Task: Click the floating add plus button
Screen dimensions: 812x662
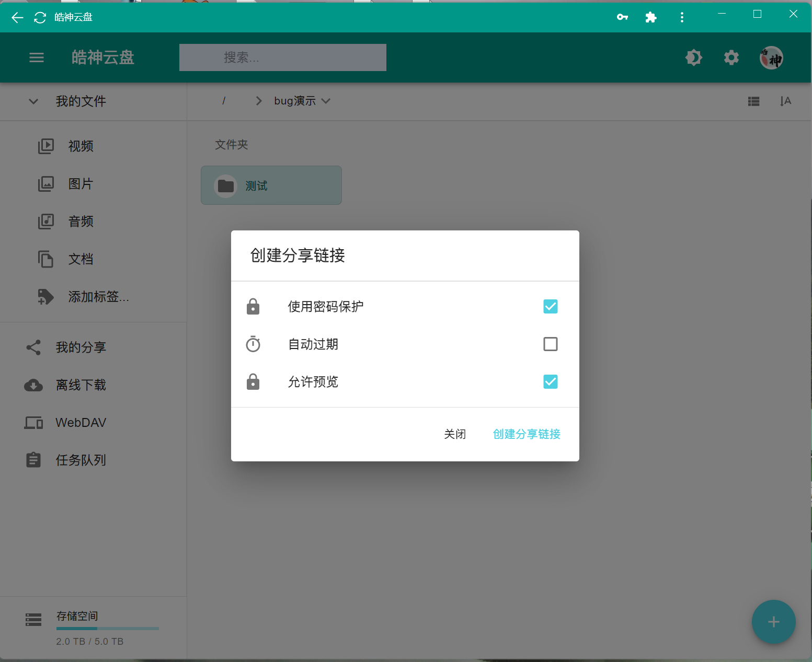Action: [x=774, y=622]
